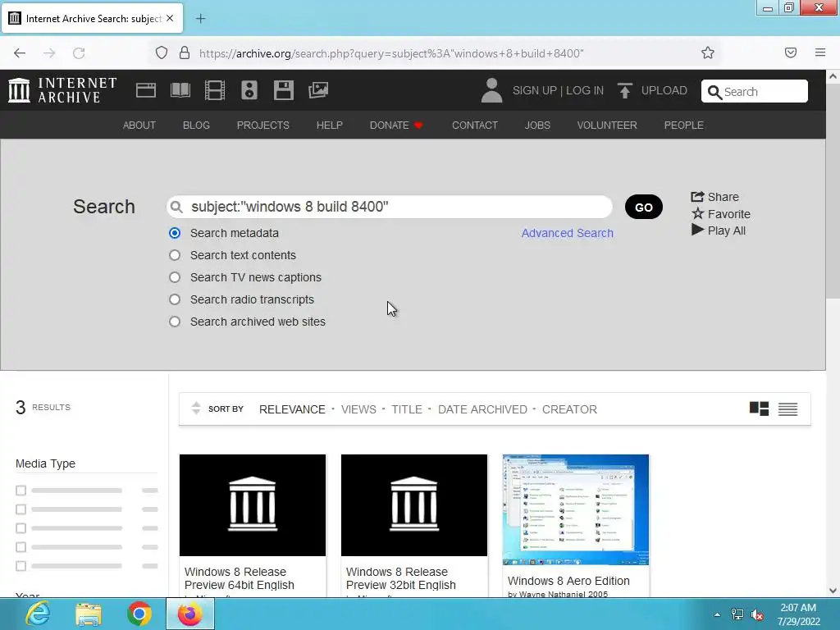This screenshot has width=840, height=630.
Task: Click the Firefox back arrow
Action: click(x=20, y=53)
